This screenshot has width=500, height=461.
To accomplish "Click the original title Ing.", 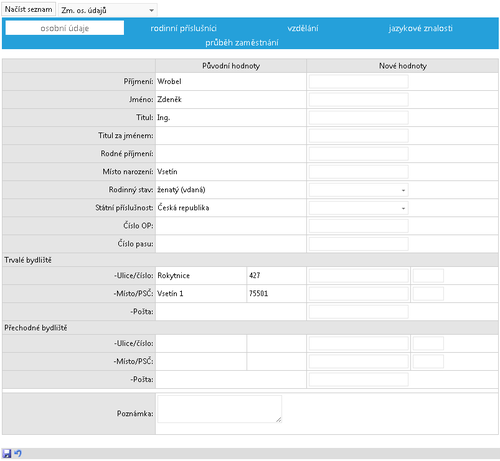I will click(x=164, y=118).
